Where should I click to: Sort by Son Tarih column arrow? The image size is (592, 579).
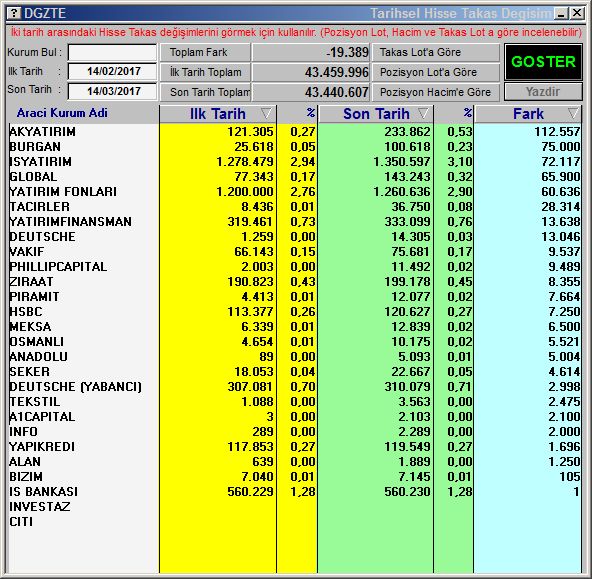coord(423,113)
